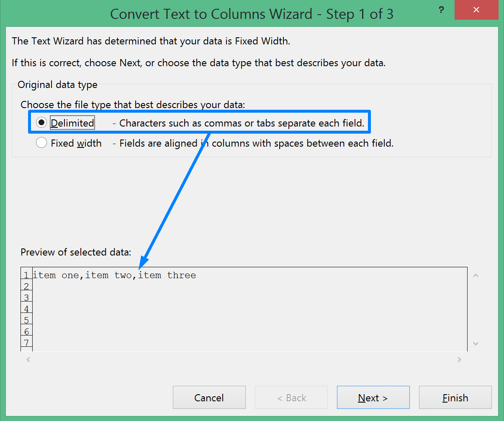Click the help question mark icon

pos(441,10)
